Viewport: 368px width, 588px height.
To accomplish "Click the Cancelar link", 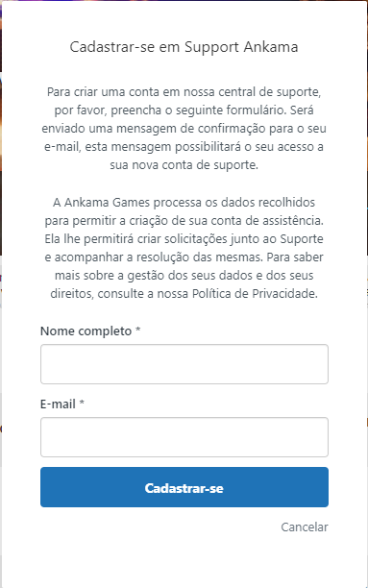I will (x=305, y=527).
